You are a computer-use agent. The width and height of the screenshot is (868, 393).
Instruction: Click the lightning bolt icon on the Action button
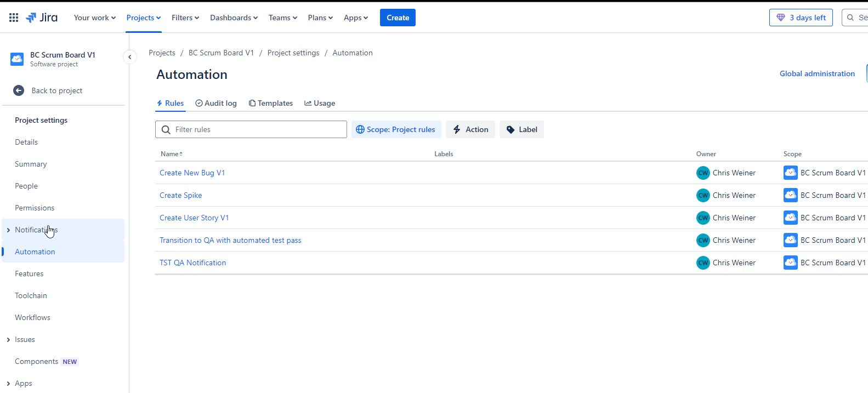click(457, 129)
